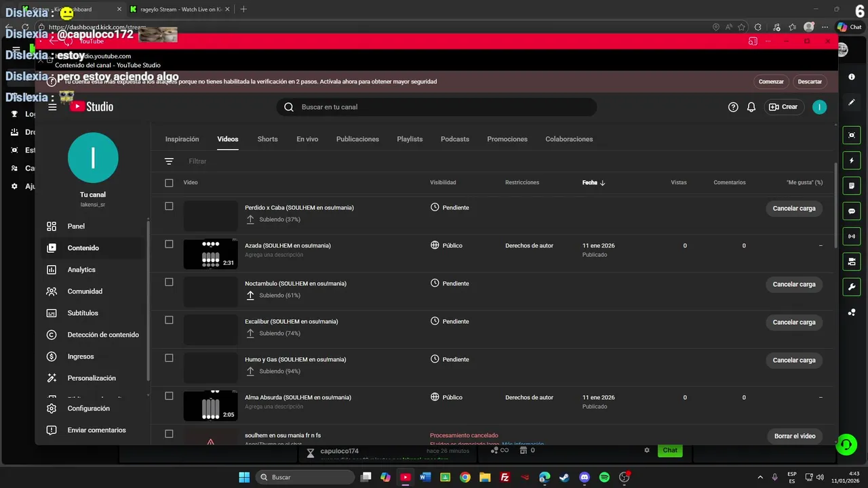868x488 pixels.
Task: Click the Alma Absurda video thumbnail
Action: [x=210, y=406]
